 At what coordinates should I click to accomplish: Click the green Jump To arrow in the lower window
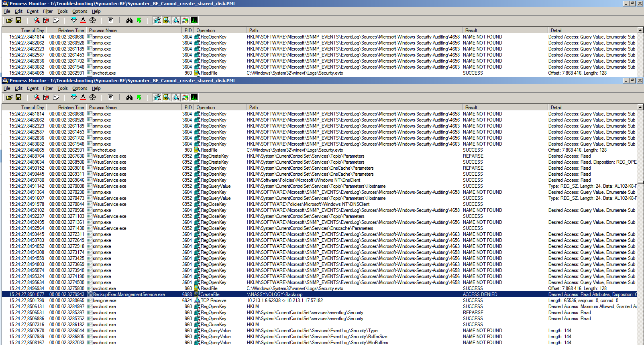[139, 97]
